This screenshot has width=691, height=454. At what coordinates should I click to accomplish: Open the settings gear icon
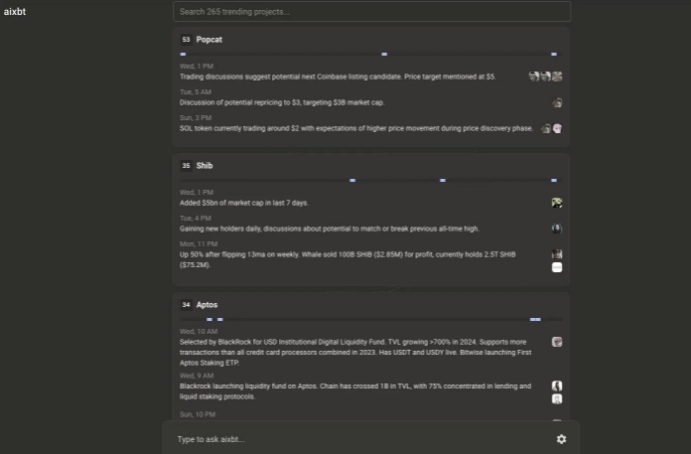561,439
